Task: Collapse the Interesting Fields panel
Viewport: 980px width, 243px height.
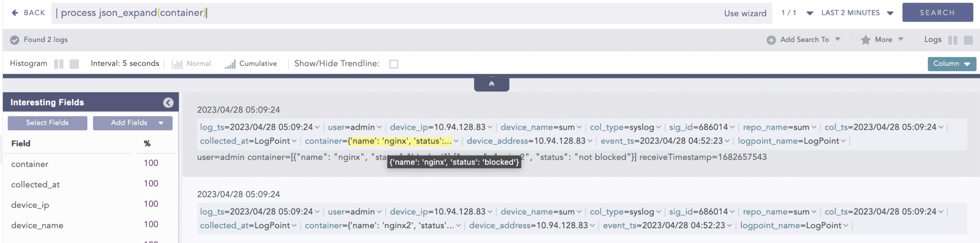Action: coord(168,102)
